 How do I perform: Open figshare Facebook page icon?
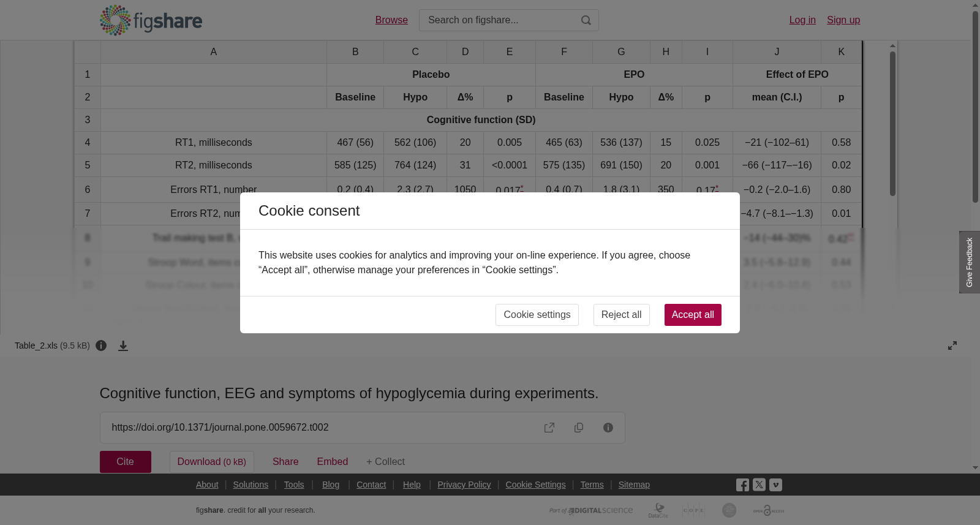click(742, 485)
